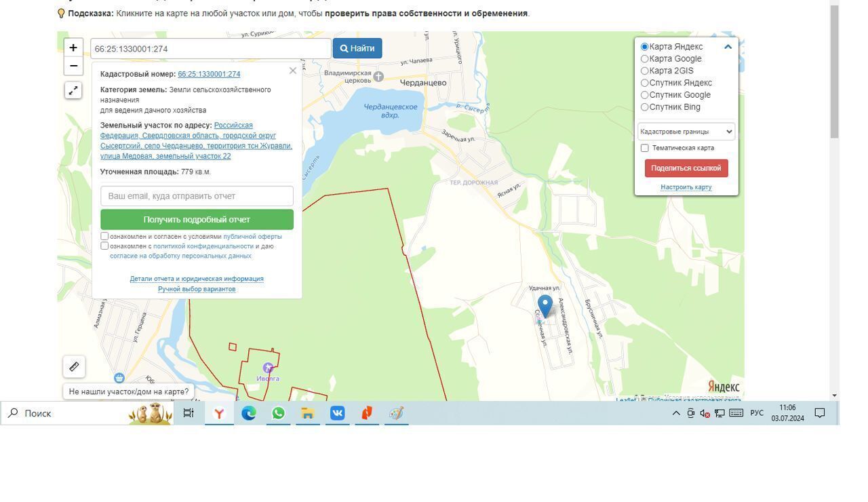
Task: Open network status tray icon
Action: click(x=719, y=413)
